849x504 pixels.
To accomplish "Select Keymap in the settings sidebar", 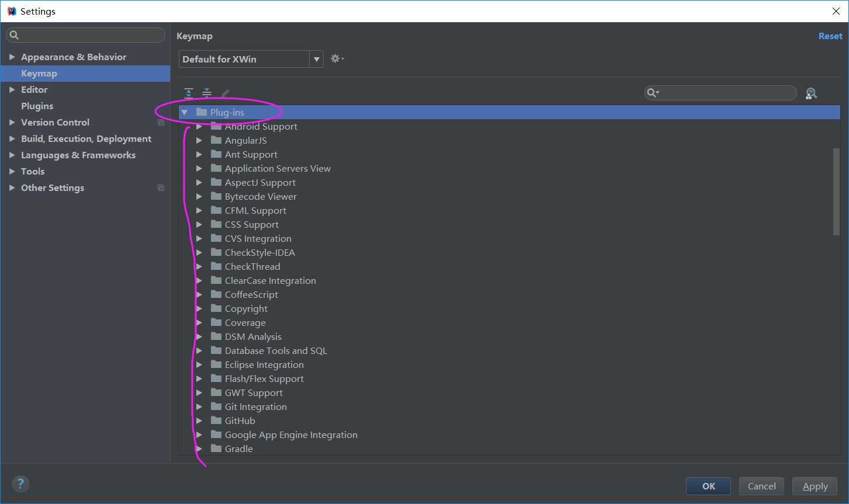I will [x=85, y=74].
